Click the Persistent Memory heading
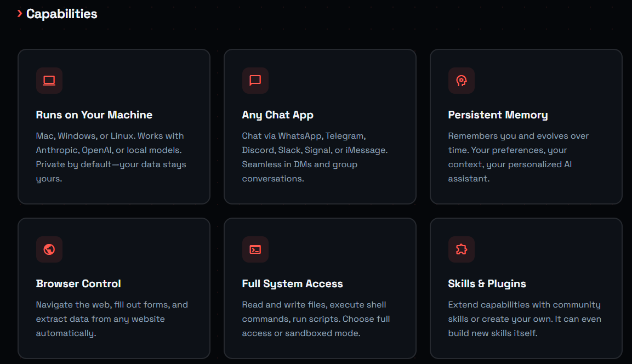Viewport: 632px width, 364px height. (x=498, y=115)
